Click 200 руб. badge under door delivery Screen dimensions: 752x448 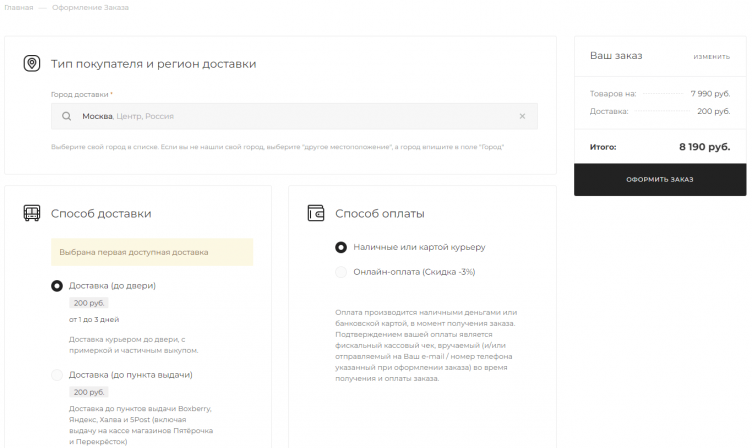[x=88, y=303]
